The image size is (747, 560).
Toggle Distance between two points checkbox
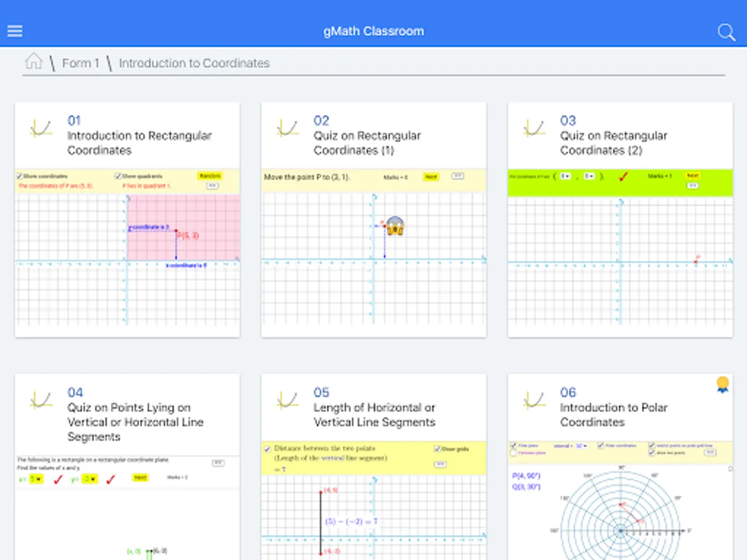267,449
